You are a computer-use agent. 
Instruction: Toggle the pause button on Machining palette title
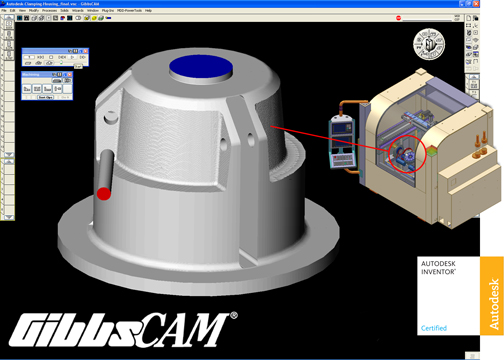click(59, 74)
